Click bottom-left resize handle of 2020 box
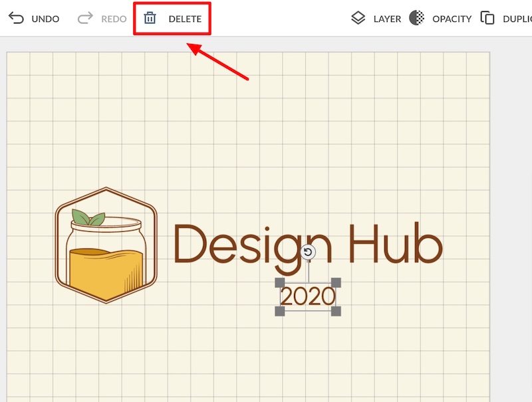The image size is (532, 402). point(280,311)
